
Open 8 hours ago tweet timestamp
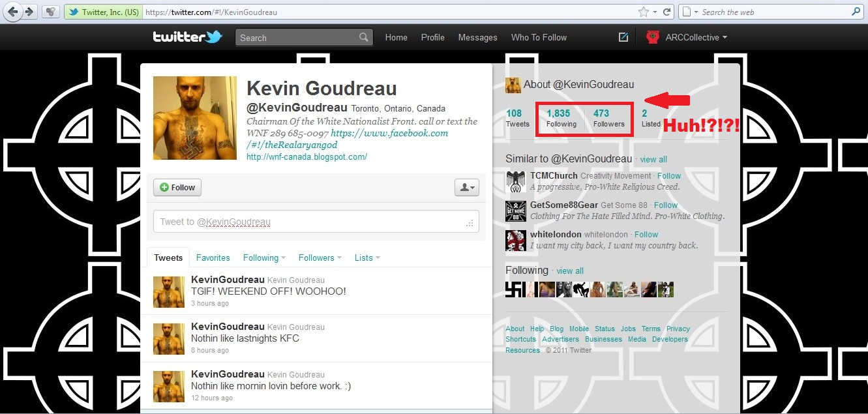(x=210, y=351)
